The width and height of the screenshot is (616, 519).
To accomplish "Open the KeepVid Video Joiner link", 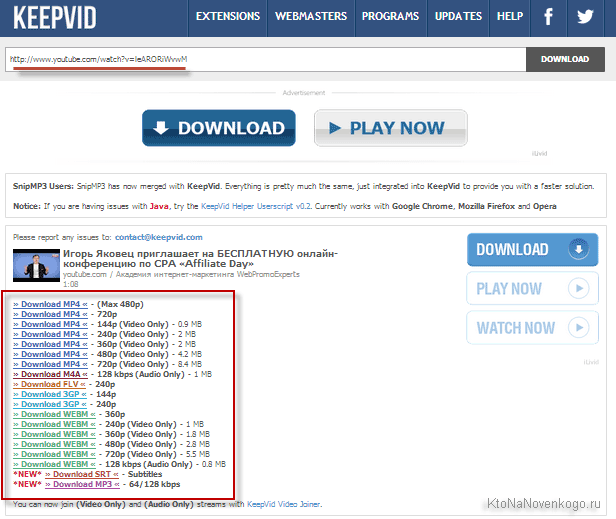I will 284,504.
